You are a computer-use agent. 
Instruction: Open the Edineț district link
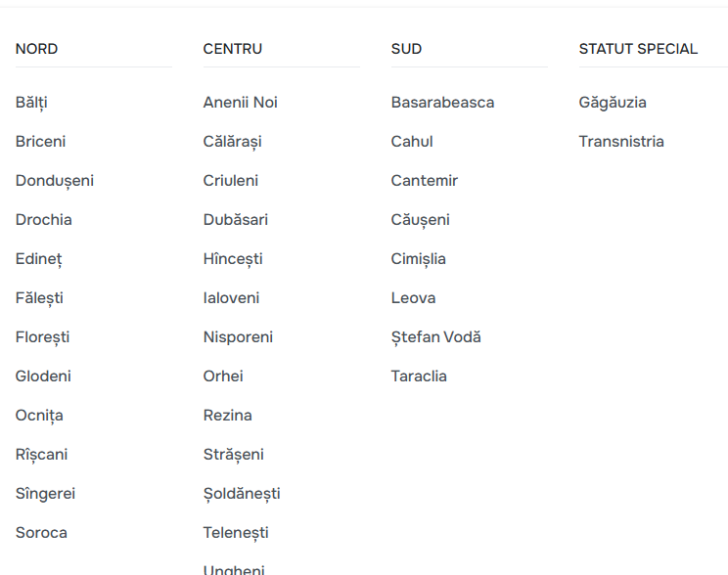pyautogui.click(x=38, y=259)
